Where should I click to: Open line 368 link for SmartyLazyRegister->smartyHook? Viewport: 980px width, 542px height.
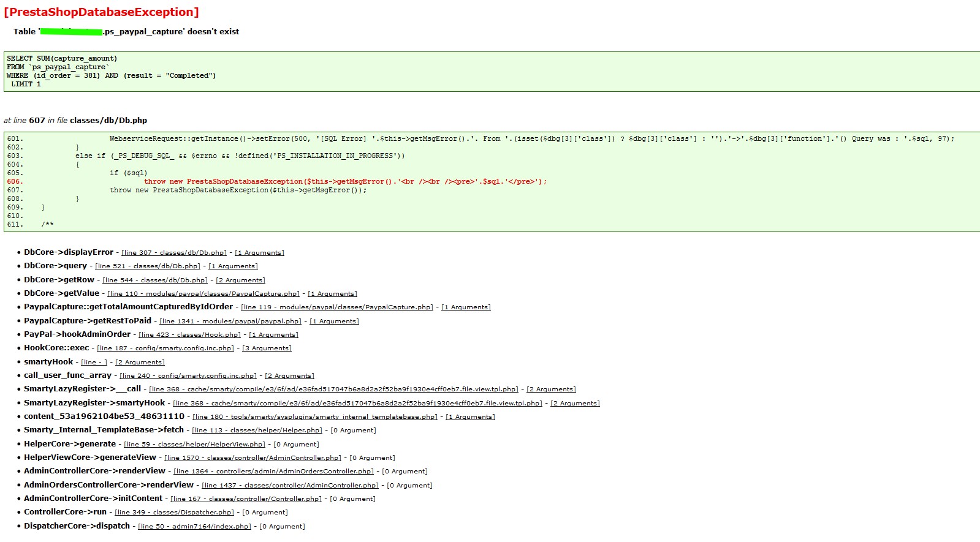click(x=357, y=404)
